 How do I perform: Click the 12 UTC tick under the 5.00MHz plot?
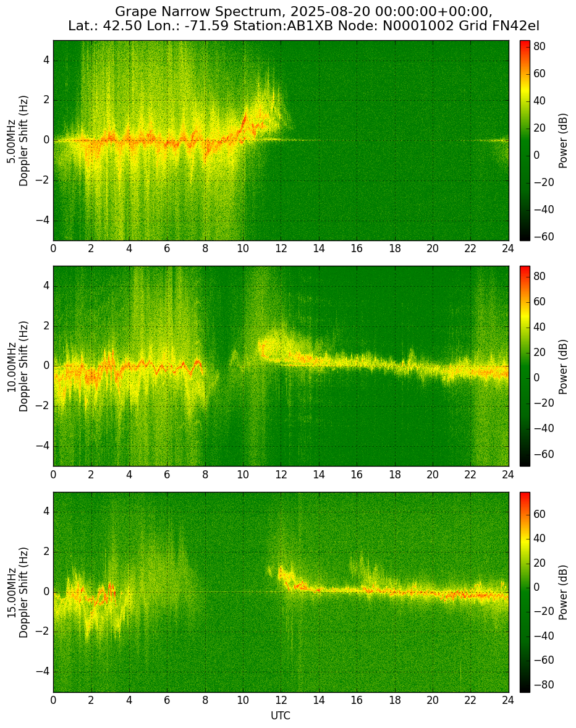[281, 248]
